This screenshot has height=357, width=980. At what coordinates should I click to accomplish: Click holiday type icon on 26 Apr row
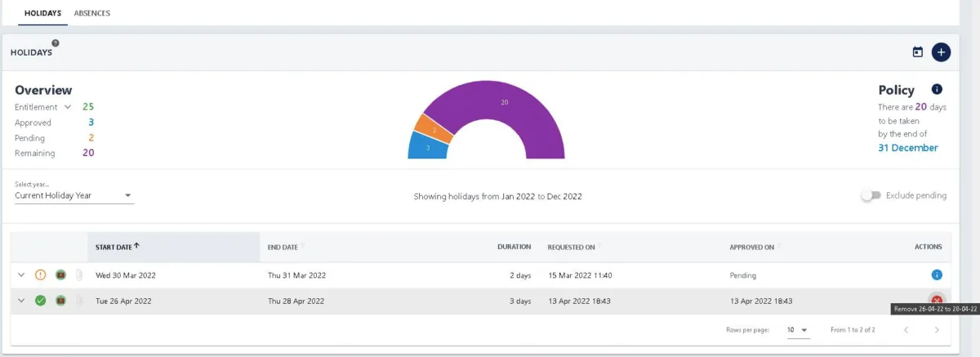pos(60,301)
